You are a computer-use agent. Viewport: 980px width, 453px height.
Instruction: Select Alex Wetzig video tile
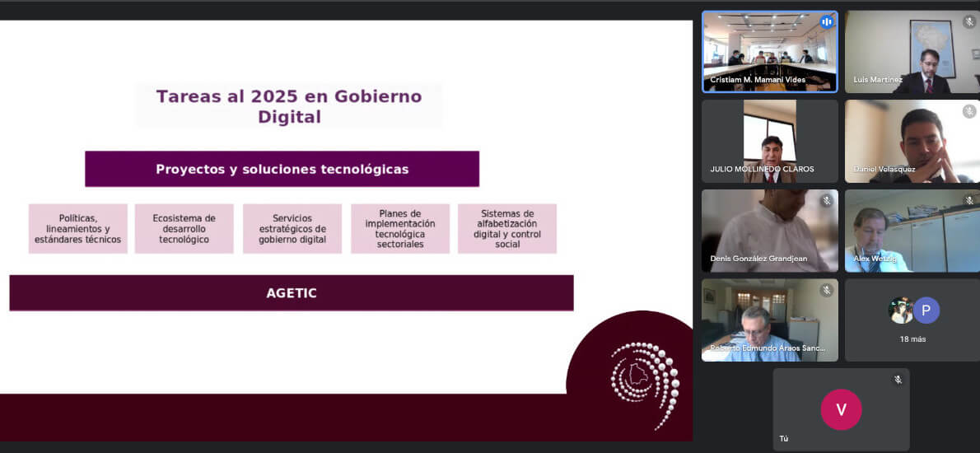[912, 231]
